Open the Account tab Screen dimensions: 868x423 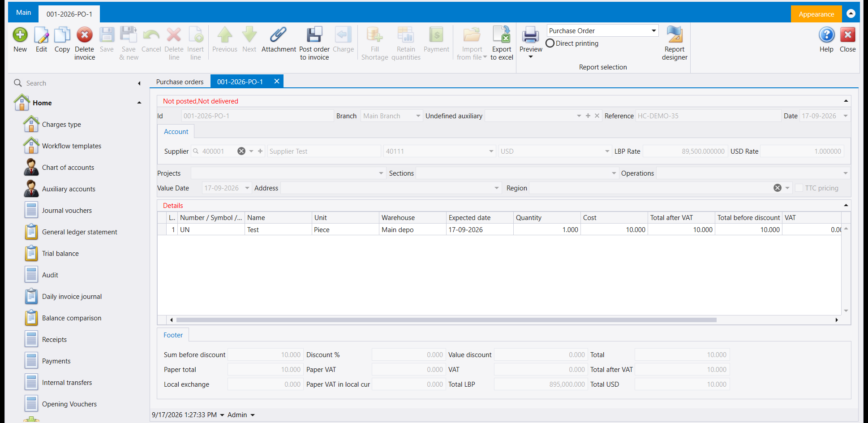[176, 132]
